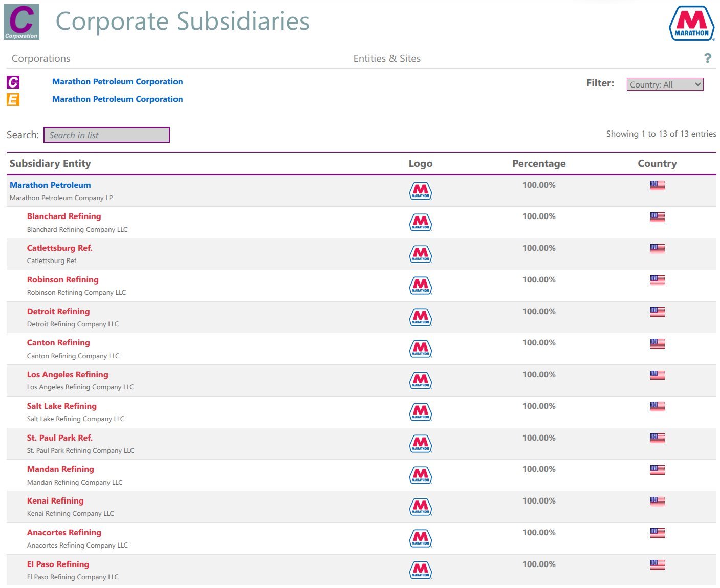Sort by the Country column header

(657, 164)
